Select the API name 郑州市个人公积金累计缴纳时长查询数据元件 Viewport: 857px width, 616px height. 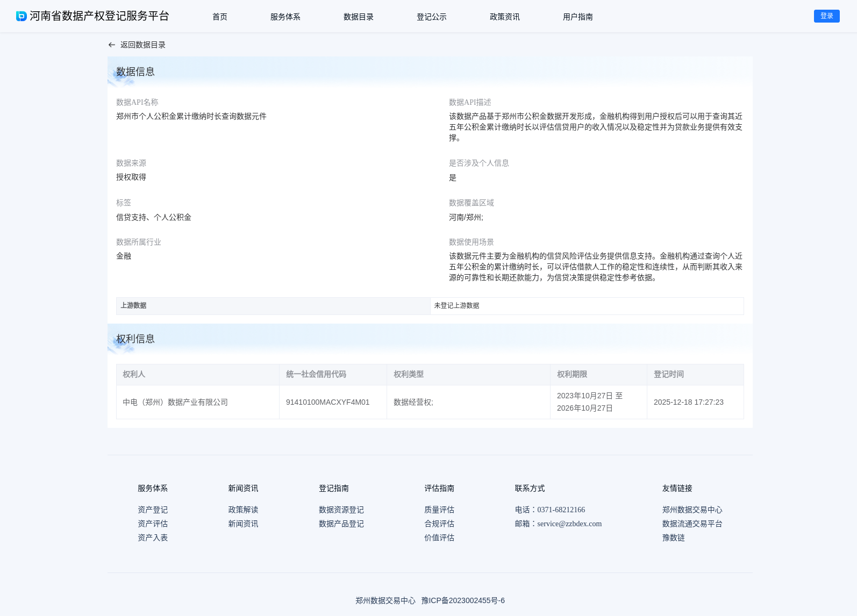(191, 116)
